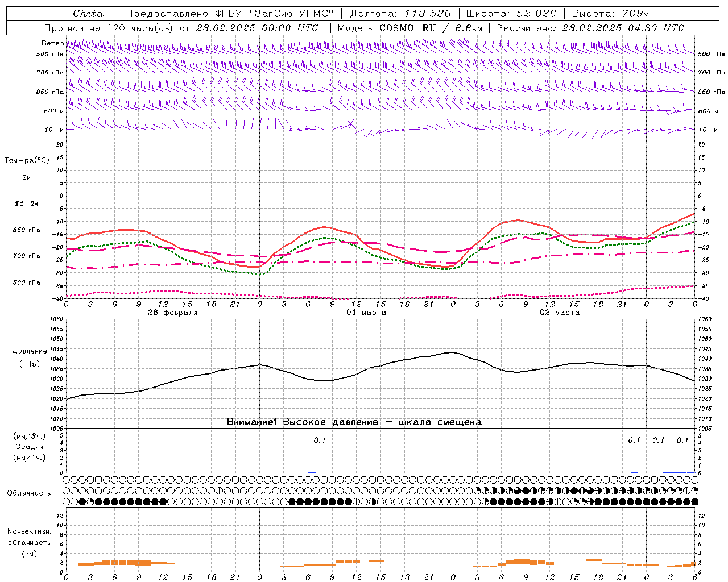This screenshot has width=728, height=582.
Task: Click the "Облачность" cloud cover label
Action: (x=29, y=493)
